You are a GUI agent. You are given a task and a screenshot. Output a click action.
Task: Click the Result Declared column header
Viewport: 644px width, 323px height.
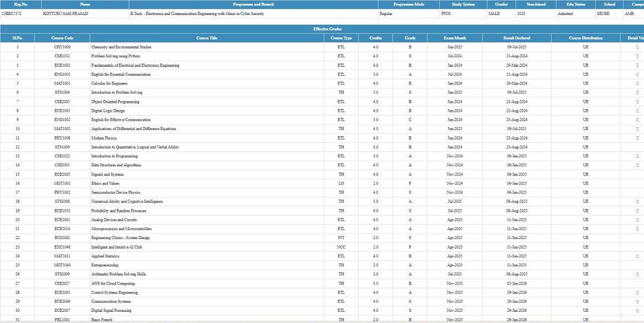516,38
